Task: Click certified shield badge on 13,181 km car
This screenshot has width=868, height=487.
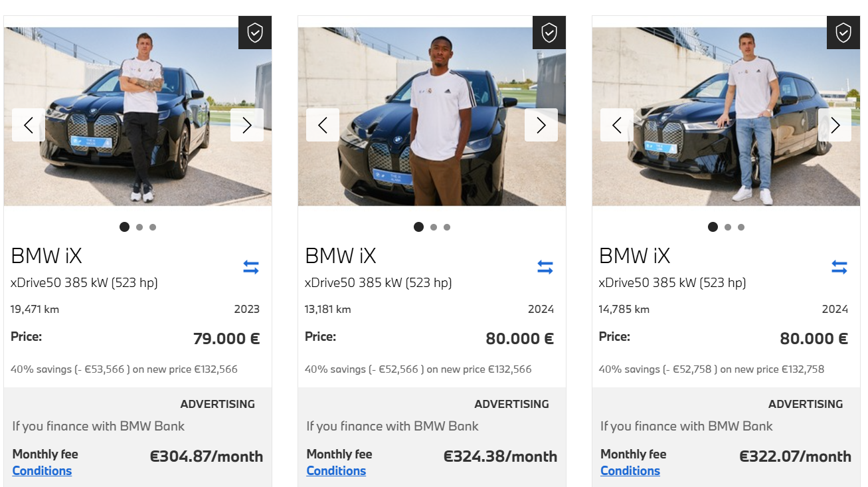Action: pyautogui.click(x=549, y=33)
